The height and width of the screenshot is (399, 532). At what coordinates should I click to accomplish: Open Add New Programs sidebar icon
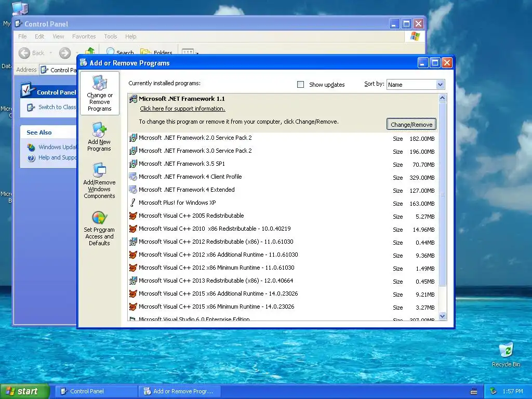pyautogui.click(x=99, y=130)
